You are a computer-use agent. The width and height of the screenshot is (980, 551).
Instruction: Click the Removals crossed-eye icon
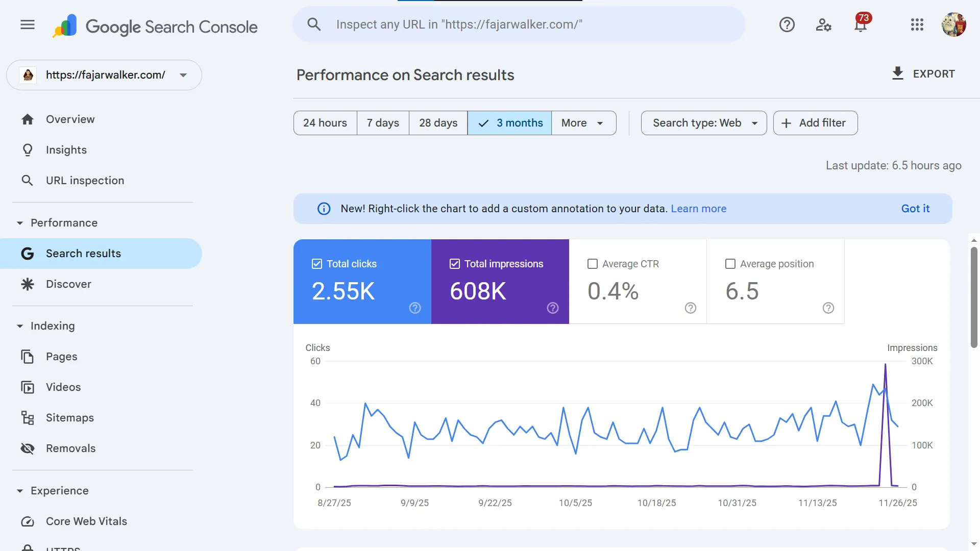pos(28,448)
